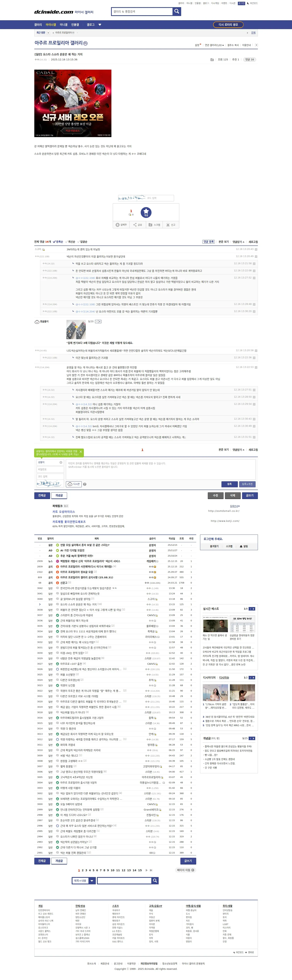Click the 스크랩 icon under the post

(x=154, y=225)
